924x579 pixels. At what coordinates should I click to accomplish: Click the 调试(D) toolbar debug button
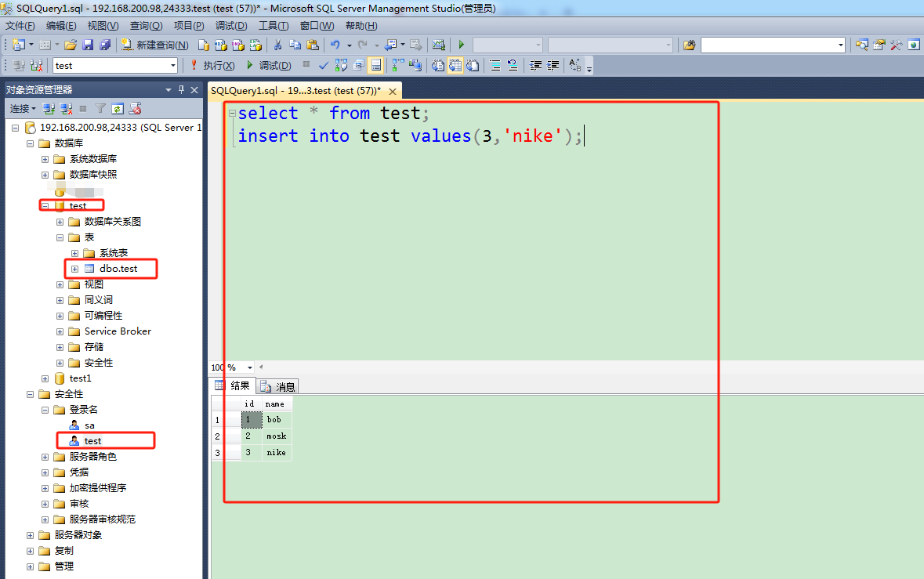269,65
